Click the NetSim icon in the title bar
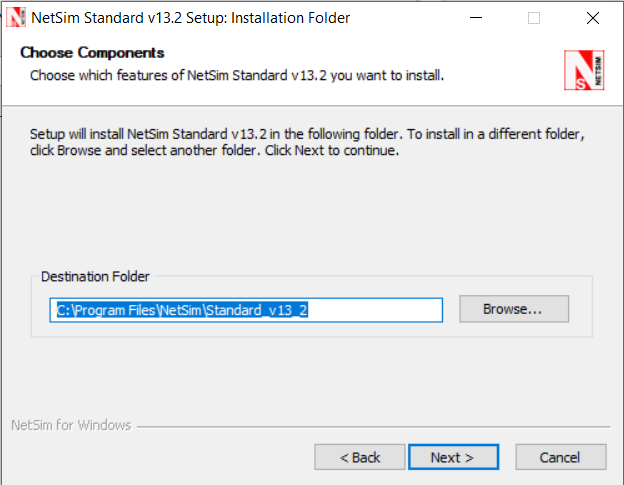Image resolution: width=624 pixels, height=485 pixels. [x=16, y=18]
